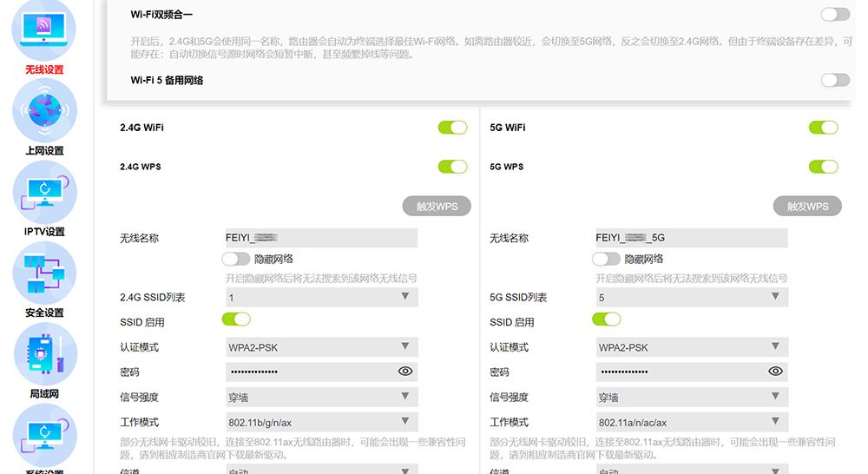Open the 局域网 circuit board icon
The height and width of the screenshot is (474, 868).
tap(45, 354)
